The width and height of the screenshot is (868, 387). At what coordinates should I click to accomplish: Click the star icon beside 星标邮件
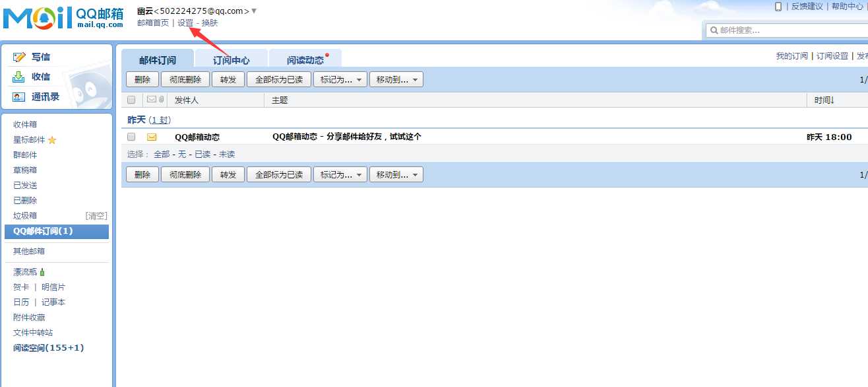pyautogui.click(x=52, y=140)
